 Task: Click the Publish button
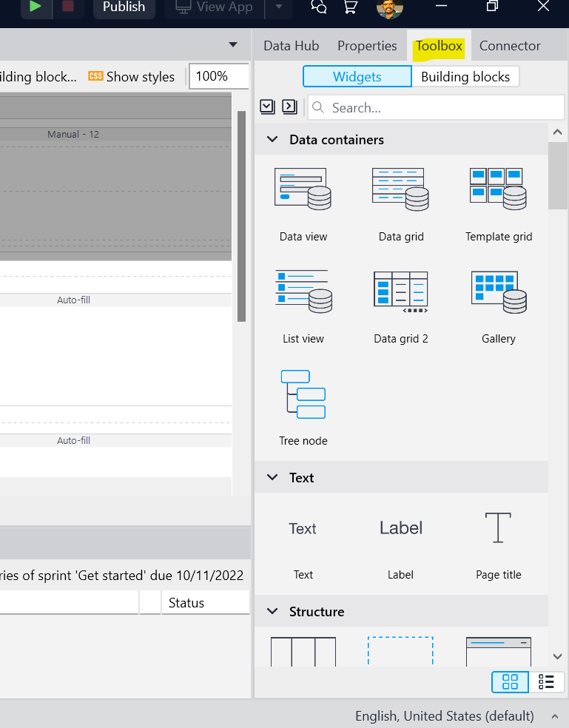(124, 7)
